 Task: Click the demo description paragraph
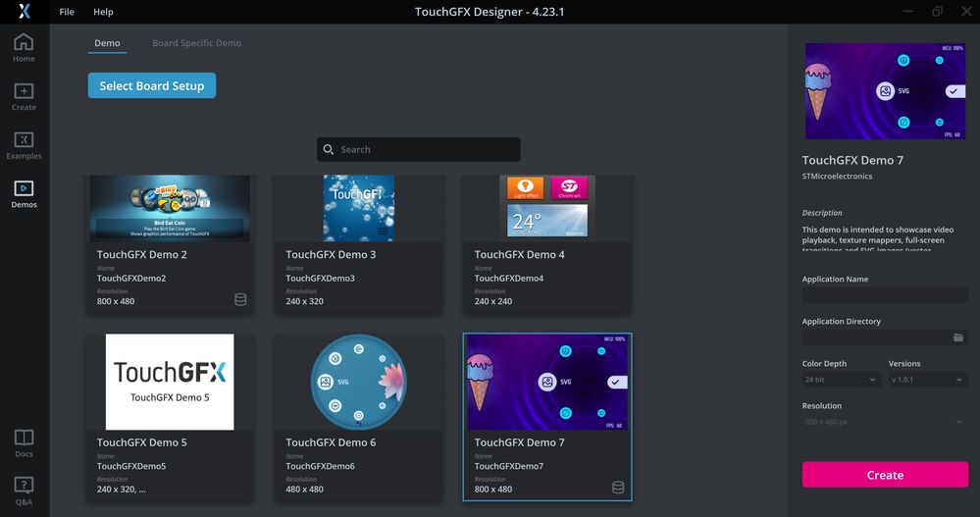click(x=876, y=239)
